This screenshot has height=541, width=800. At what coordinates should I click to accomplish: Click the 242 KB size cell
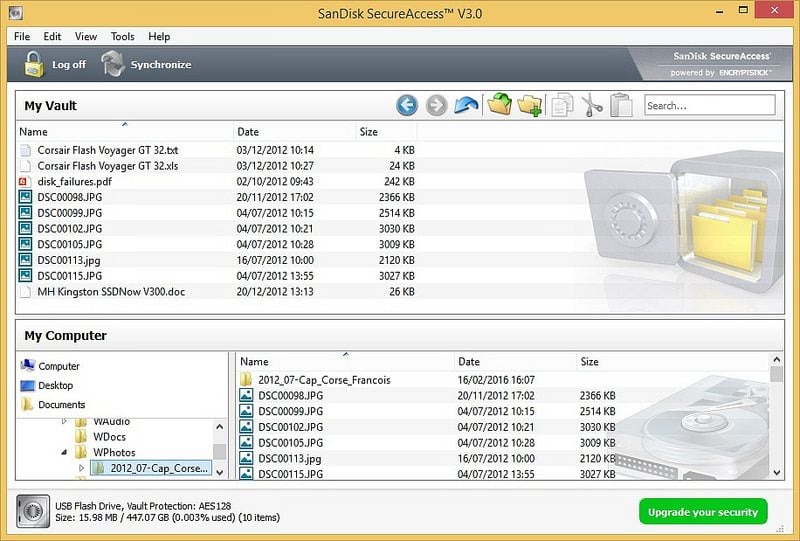[x=399, y=182]
